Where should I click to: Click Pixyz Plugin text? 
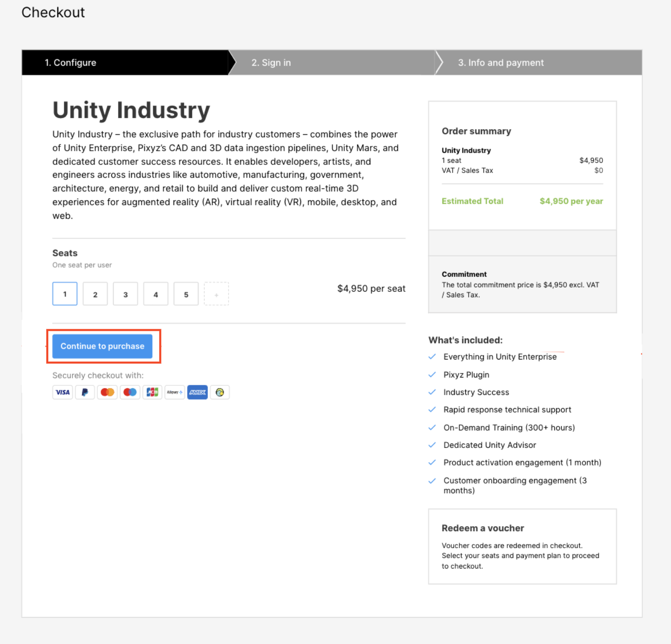click(x=466, y=375)
